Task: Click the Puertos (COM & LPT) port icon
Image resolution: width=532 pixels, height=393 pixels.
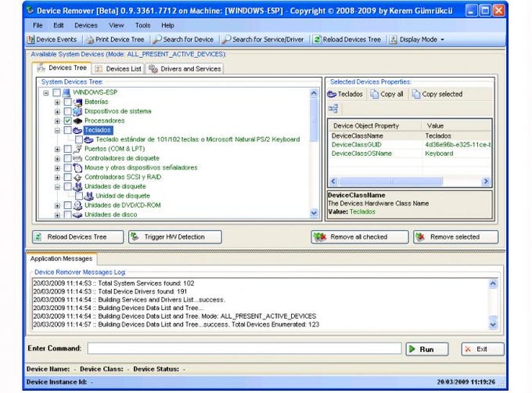Action: tap(77, 149)
